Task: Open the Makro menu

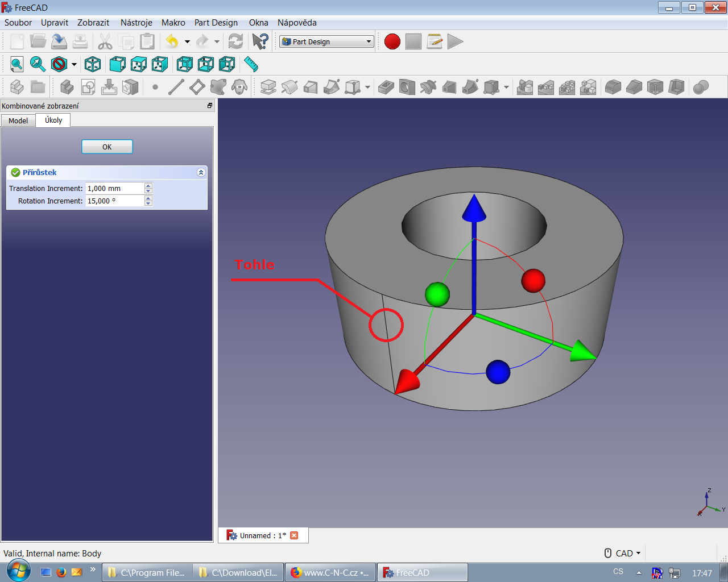Action: coord(173,23)
